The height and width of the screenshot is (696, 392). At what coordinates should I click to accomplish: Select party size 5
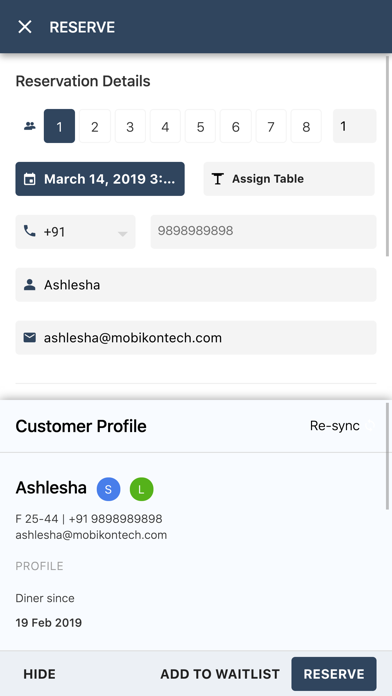pos(200,127)
